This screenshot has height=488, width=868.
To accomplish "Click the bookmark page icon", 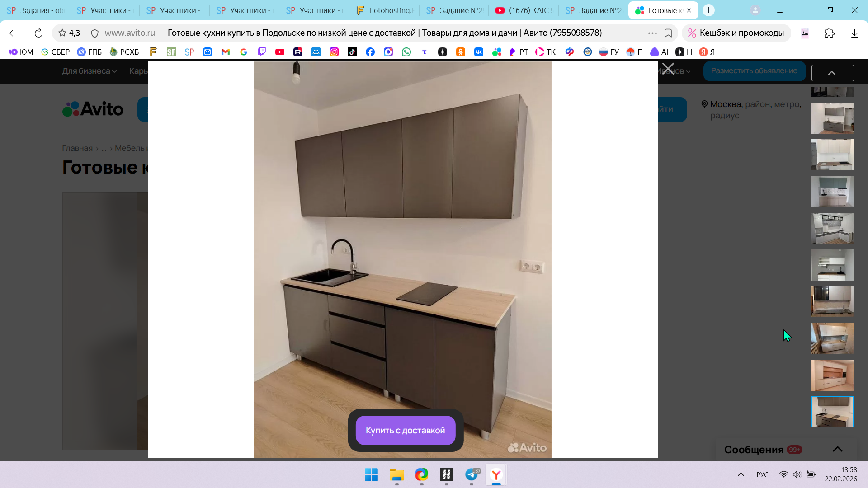I will click(668, 33).
